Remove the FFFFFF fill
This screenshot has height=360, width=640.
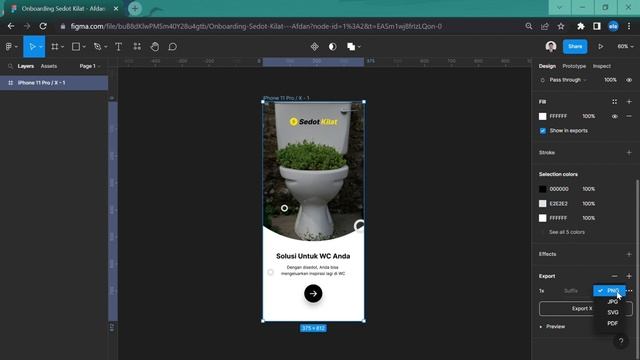[x=629, y=116]
